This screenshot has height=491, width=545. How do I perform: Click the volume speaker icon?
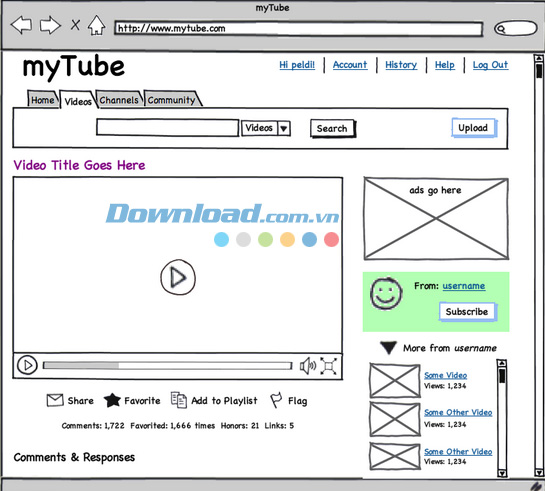(x=308, y=366)
